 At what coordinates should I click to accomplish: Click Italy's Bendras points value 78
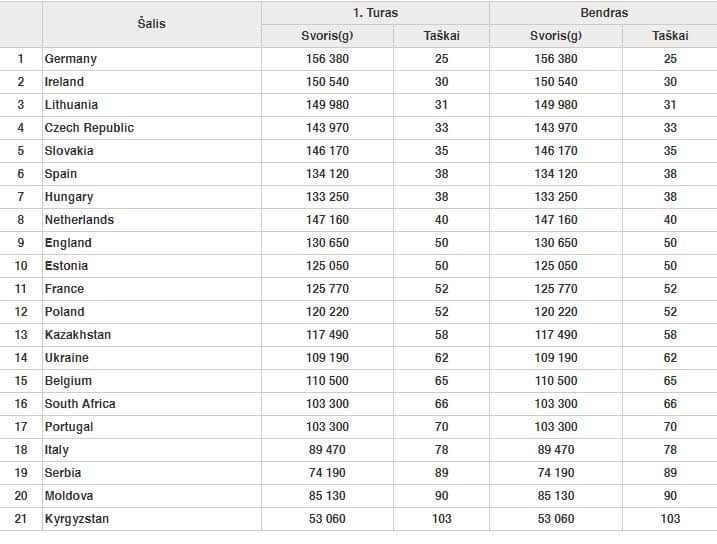[x=670, y=450]
